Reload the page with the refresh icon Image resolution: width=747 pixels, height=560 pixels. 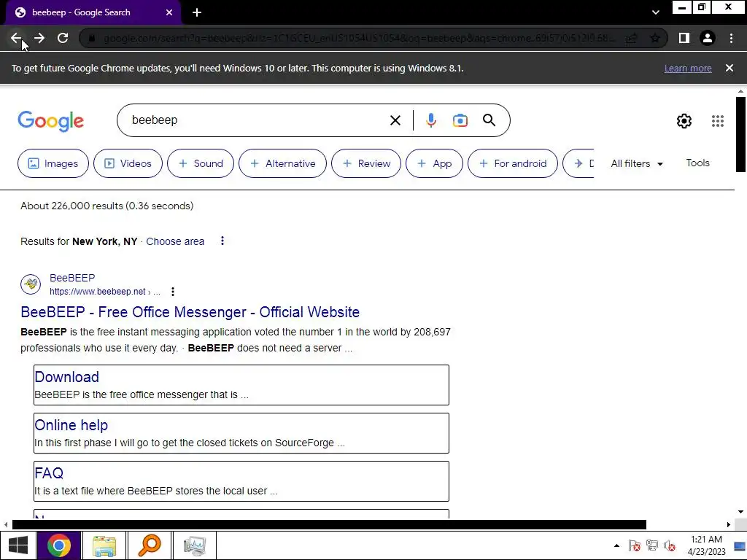click(63, 38)
